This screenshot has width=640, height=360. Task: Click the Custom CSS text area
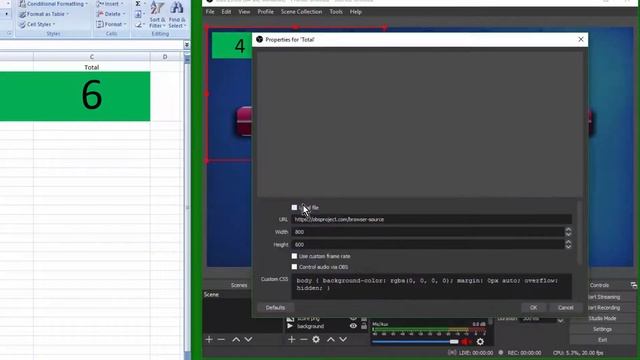click(431, 286)
